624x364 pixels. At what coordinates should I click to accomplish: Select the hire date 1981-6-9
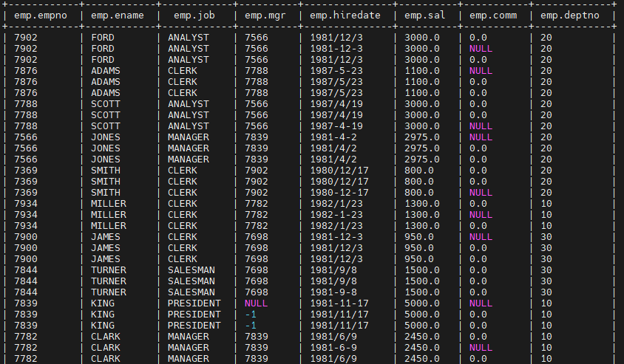click(x=333, y=347)
